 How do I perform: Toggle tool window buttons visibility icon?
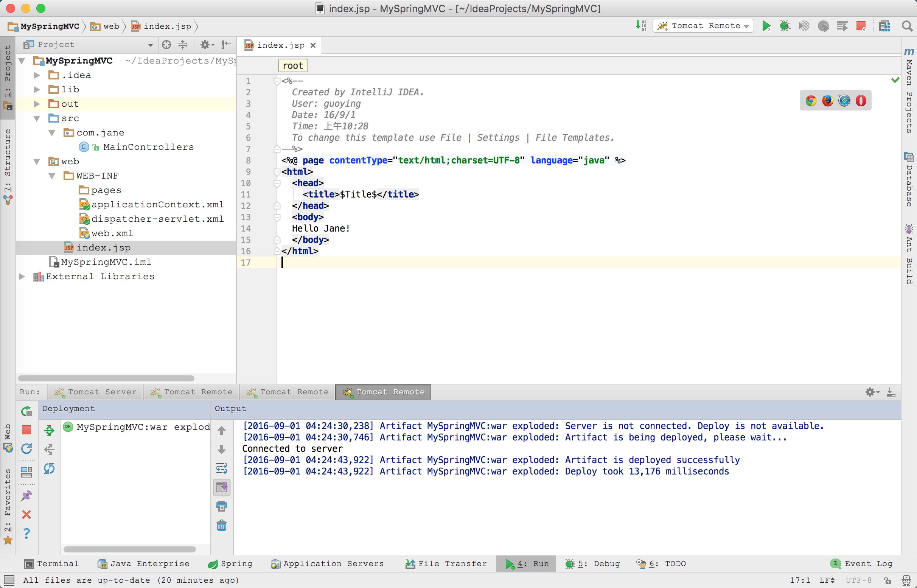[9, 580]
